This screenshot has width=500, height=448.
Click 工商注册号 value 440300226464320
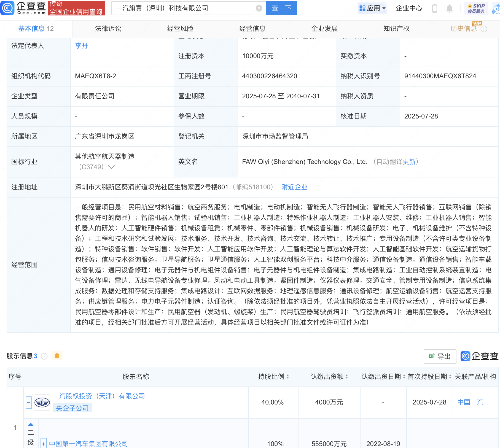tap(270, 76)
